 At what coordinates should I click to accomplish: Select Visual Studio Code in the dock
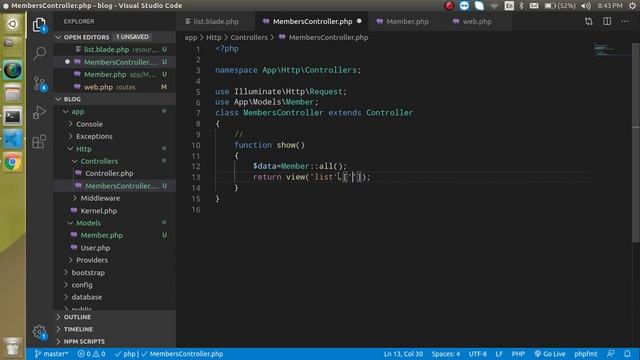pyautogui.click(x=12, y=140)
